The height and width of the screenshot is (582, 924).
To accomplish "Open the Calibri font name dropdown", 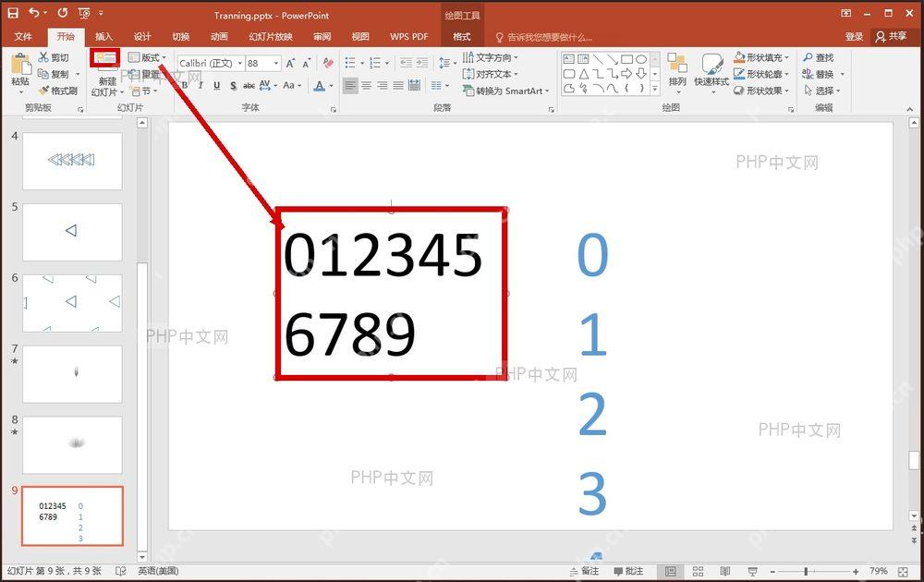I will (240, 63).
